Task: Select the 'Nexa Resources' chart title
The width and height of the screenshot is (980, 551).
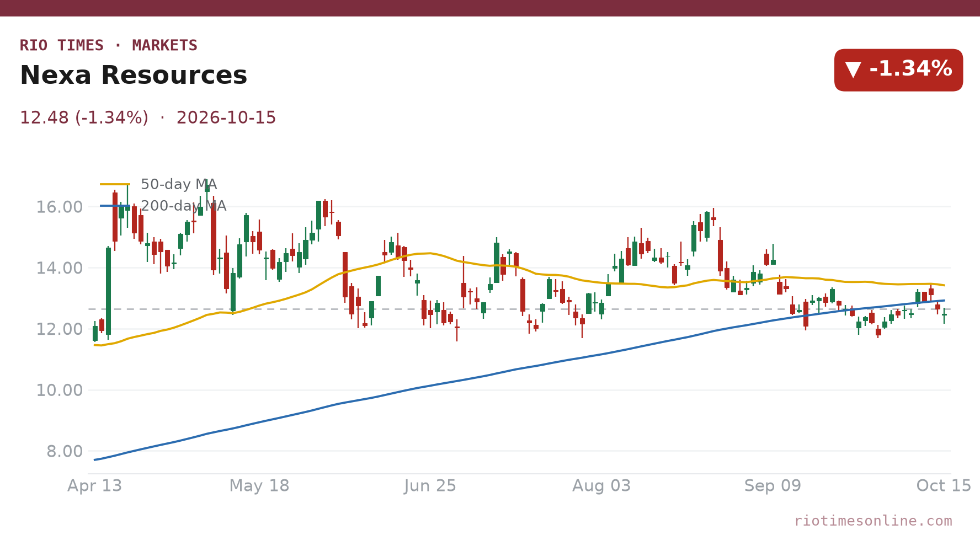Action: click(x=134, y=75)
